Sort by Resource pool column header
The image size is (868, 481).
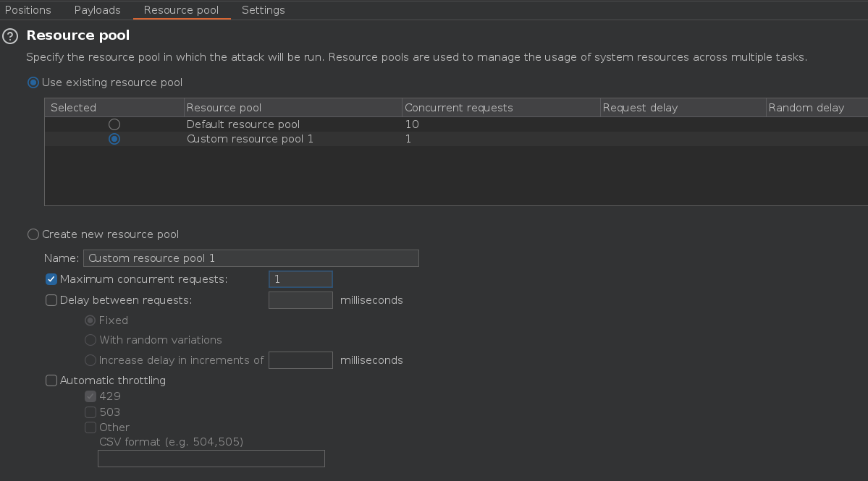pos(224,108)
